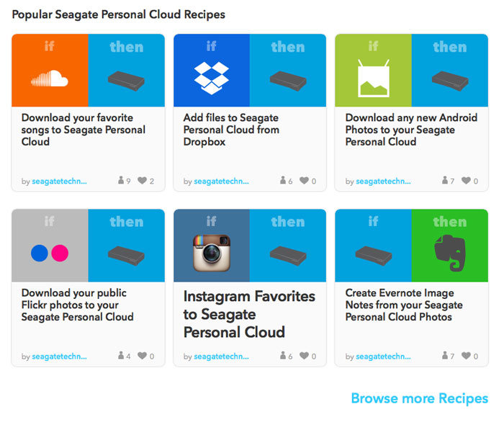This screenshot has width=504, height=425.
Task: Open 'Download your favorite songs' recipe title
Action: [x=84, y=130]
